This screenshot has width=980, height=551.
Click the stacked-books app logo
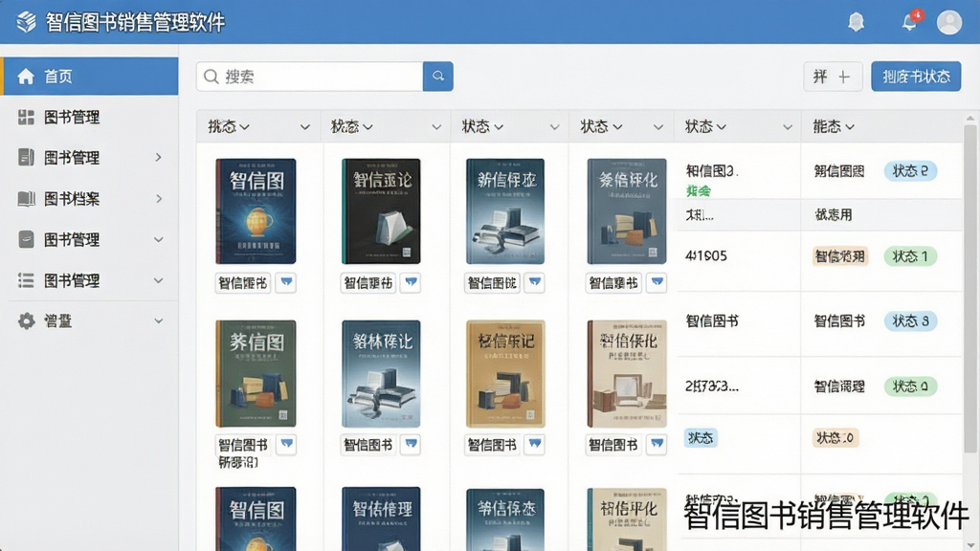point(26,22)
